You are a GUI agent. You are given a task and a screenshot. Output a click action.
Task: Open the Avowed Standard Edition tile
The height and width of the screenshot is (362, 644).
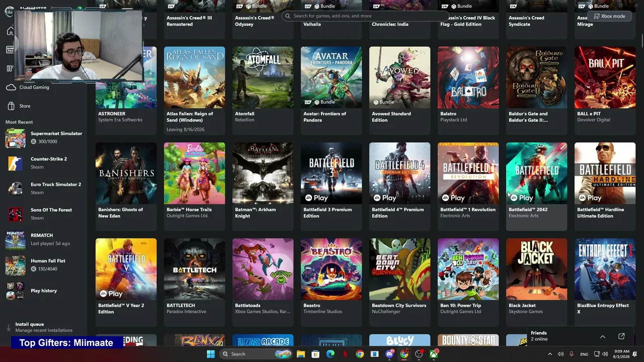tap(399, 90)
